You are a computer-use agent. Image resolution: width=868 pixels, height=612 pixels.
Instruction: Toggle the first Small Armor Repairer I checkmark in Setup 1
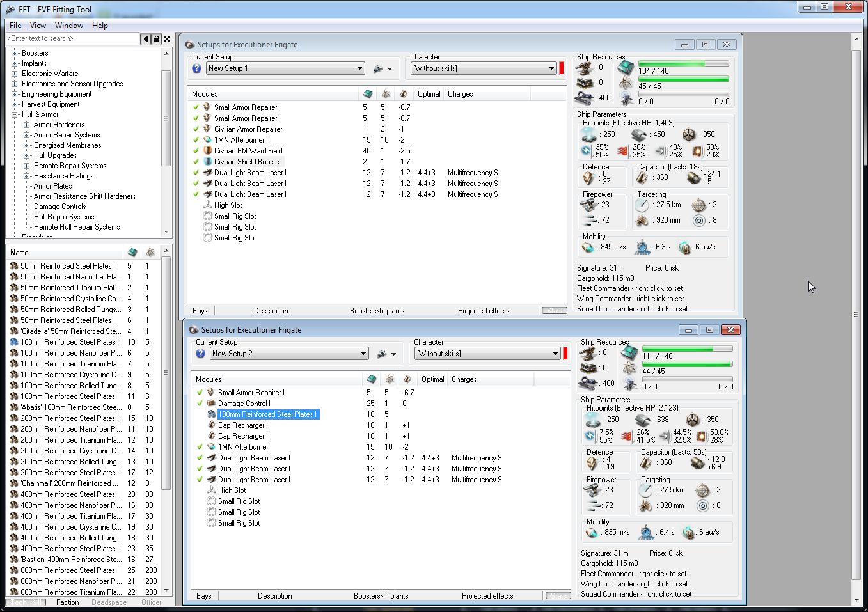196,107
